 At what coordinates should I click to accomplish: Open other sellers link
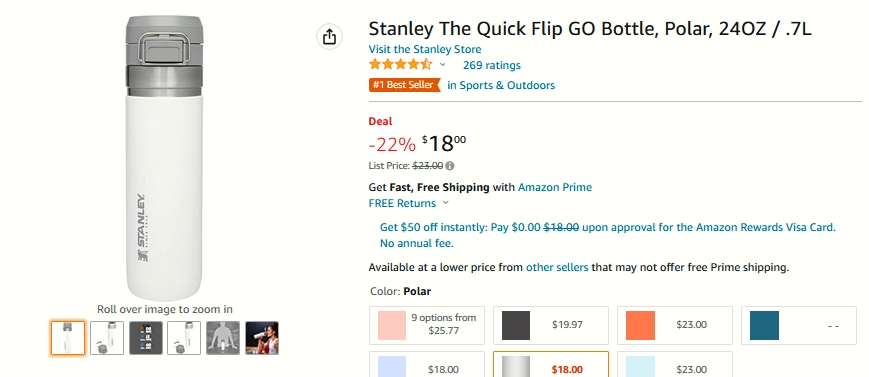point(557,267)
